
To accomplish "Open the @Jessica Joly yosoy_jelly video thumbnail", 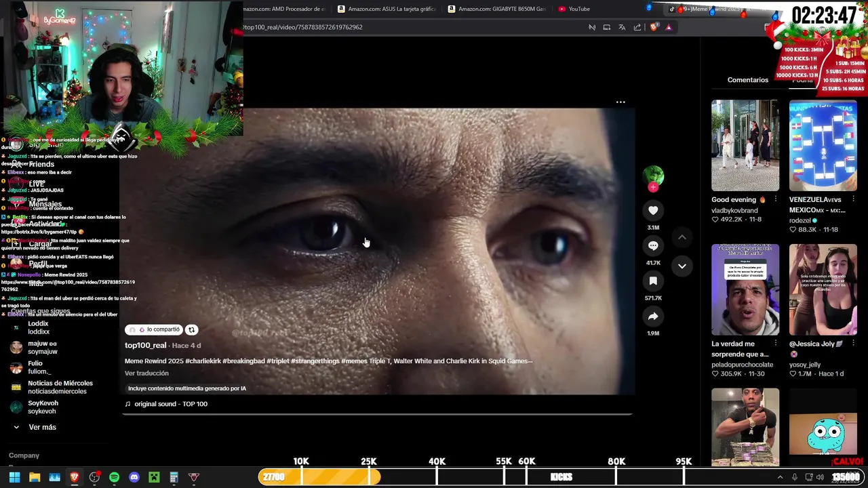I will 823,289.
